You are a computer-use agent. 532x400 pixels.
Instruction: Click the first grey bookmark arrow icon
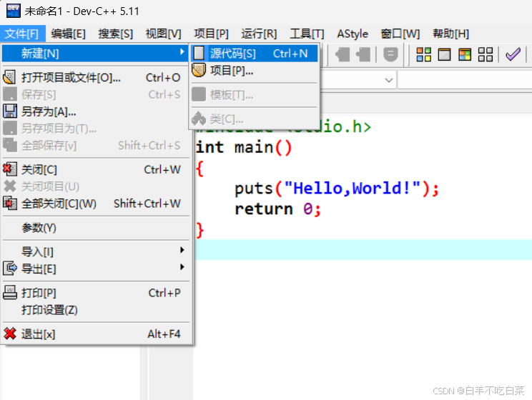tap(343, 54)
